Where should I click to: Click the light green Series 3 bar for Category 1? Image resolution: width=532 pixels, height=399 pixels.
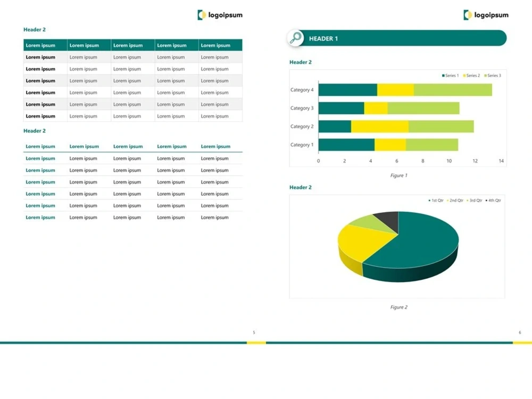(x=432, y=145)
